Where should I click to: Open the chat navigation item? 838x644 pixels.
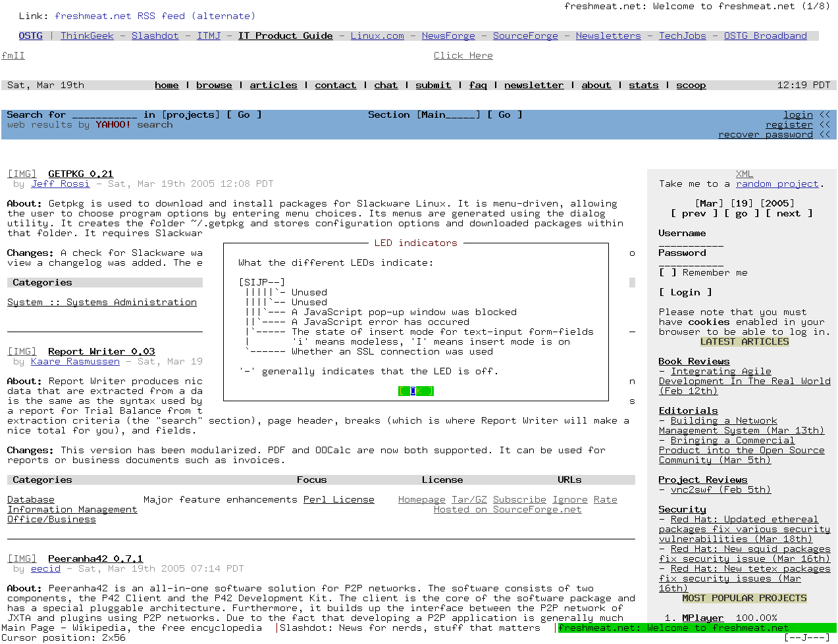tap(386, 85)
